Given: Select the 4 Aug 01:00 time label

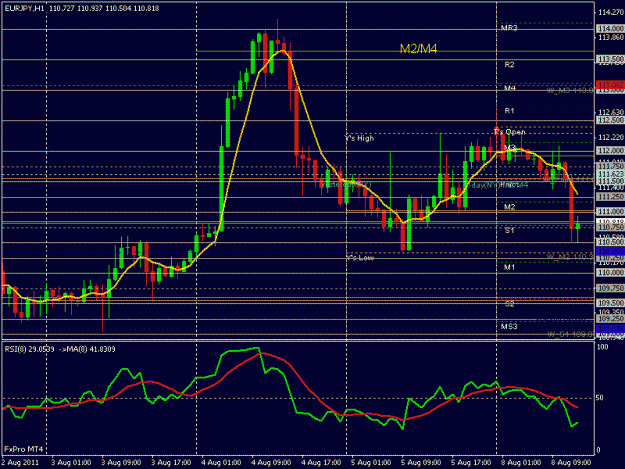Looking at the screenshot, I should 221,463.
